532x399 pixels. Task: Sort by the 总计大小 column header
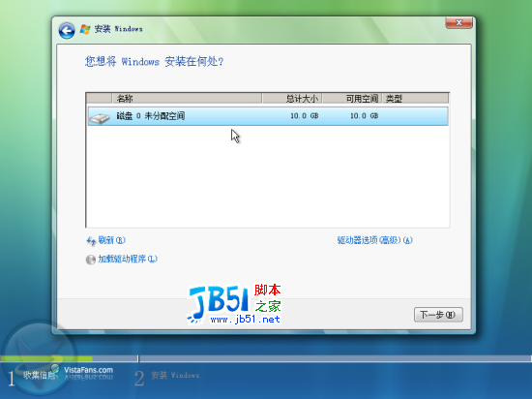click(x=292, y=99)
